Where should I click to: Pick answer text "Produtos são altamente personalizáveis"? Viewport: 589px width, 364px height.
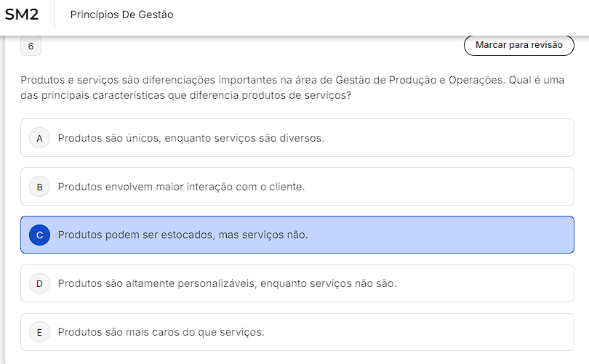point(227,283)
